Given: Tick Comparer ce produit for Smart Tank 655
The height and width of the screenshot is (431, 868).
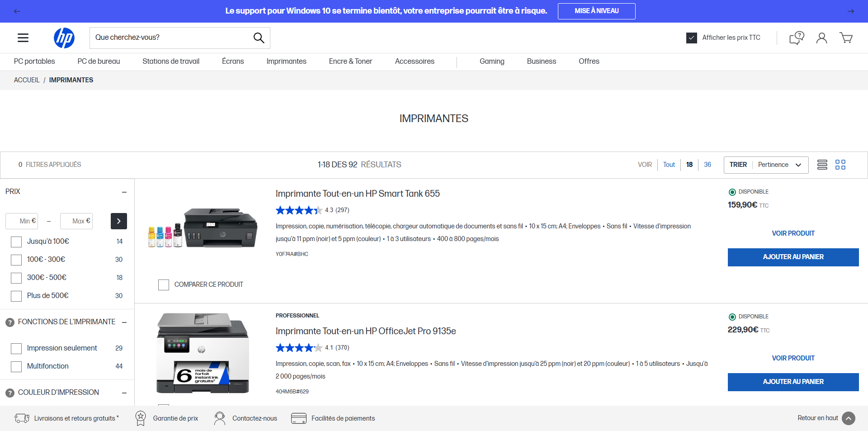Looking at the screenshot, I should (164, 285).
